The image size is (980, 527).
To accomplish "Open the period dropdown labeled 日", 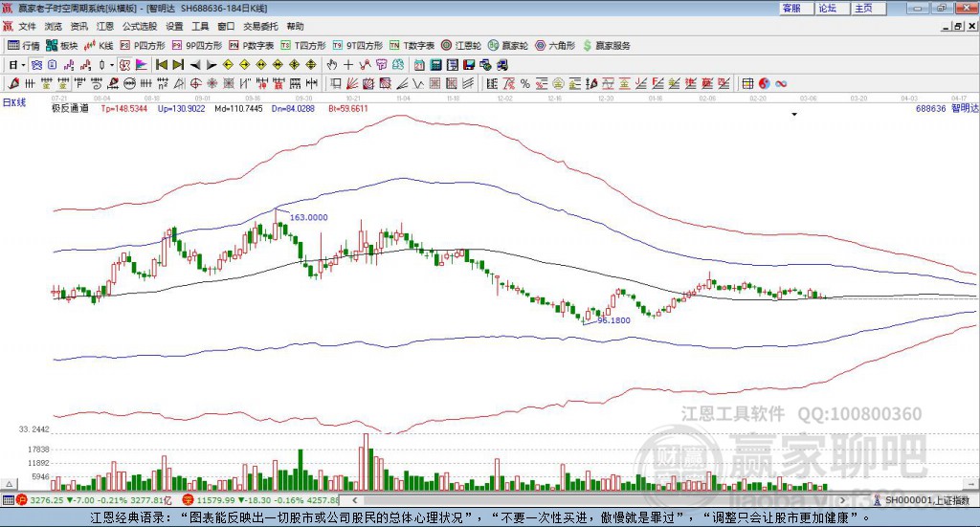I will pyautogui.click(x=17, y=65).
